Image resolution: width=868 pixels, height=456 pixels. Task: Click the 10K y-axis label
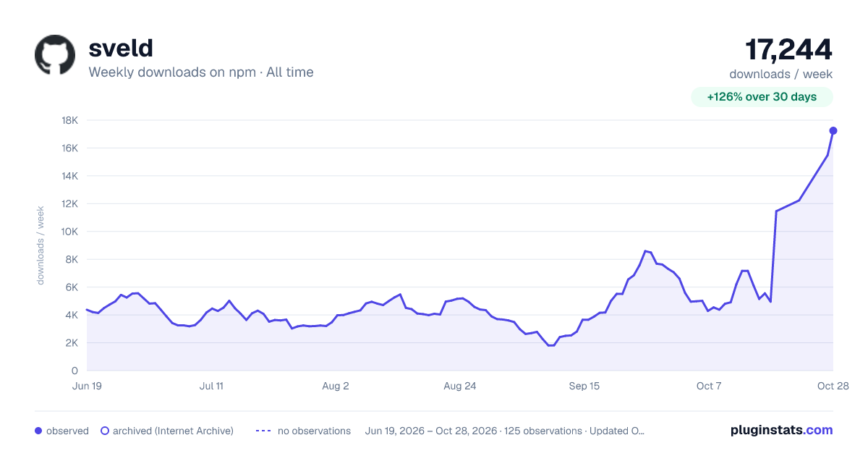70,232
